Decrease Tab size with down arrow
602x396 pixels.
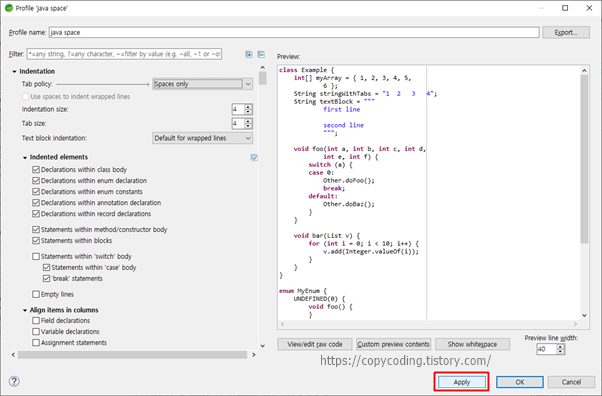click(x=248, y=126)
